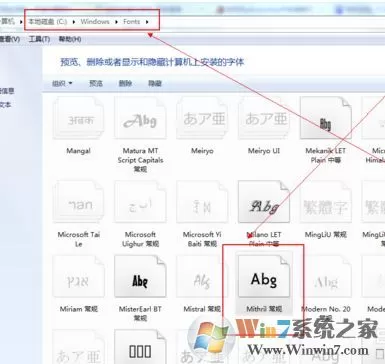Image resolution: width=385 pixels, height=364 pixels.
Task: Click the 隐藏 toolbar button
Action: point(155,83)
